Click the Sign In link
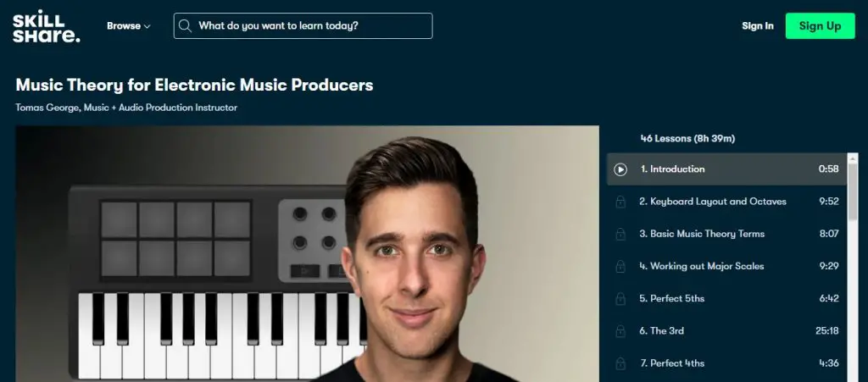Image resolution: width=868 pixels, height=382 pixels. pyautogui.click(x=758, y=26)
